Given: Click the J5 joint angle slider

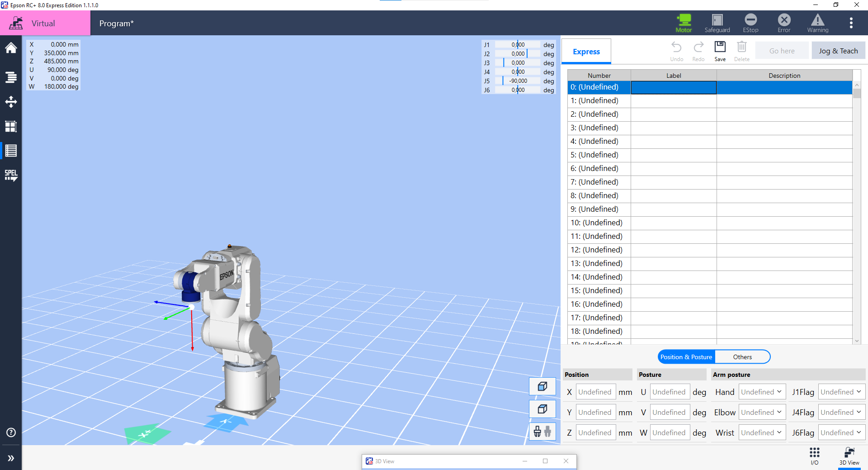Looking at the screenshot, I should click(x=518, y=81).
